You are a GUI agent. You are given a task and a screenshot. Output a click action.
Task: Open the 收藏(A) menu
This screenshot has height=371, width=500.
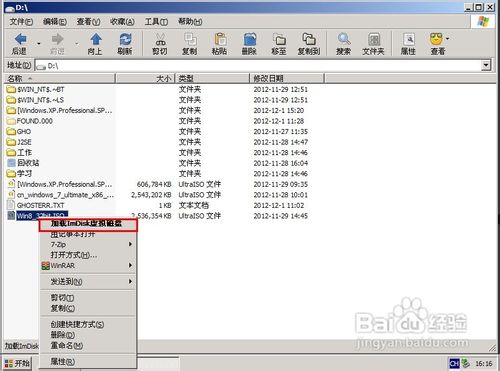122,22
